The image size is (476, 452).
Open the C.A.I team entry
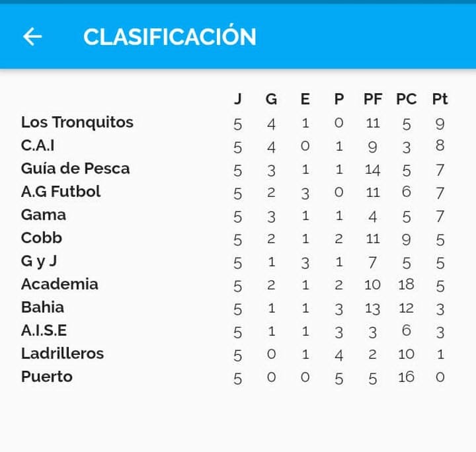38,145
